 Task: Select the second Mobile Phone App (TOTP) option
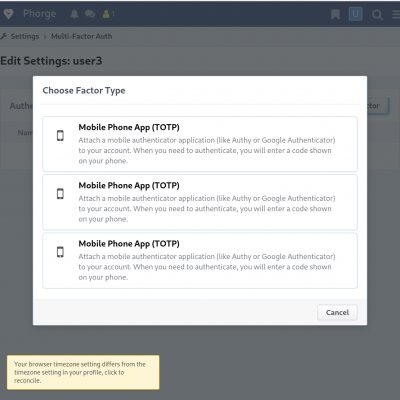click(200, 202)
